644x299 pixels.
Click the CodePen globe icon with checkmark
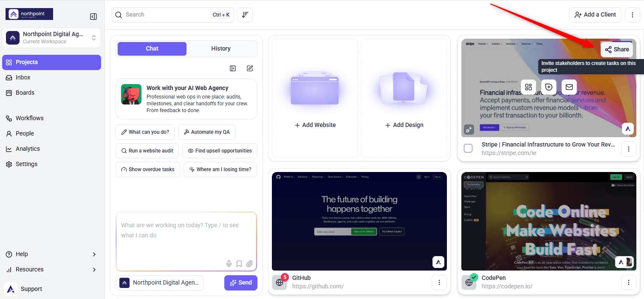point(469,282)
